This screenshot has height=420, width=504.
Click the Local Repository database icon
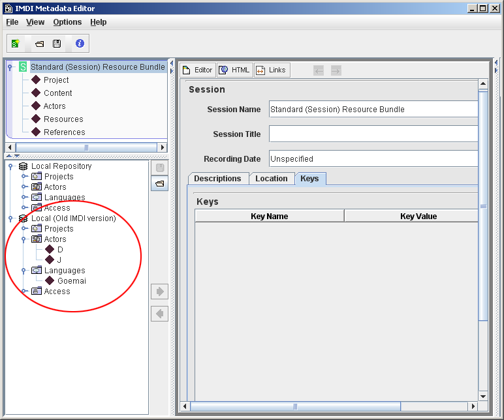pos(23,166)
